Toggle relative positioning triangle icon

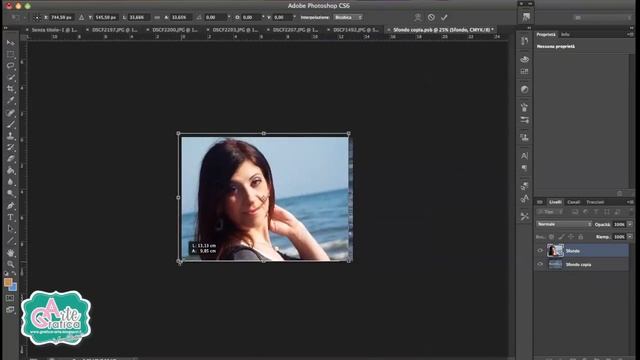(81, 18)
